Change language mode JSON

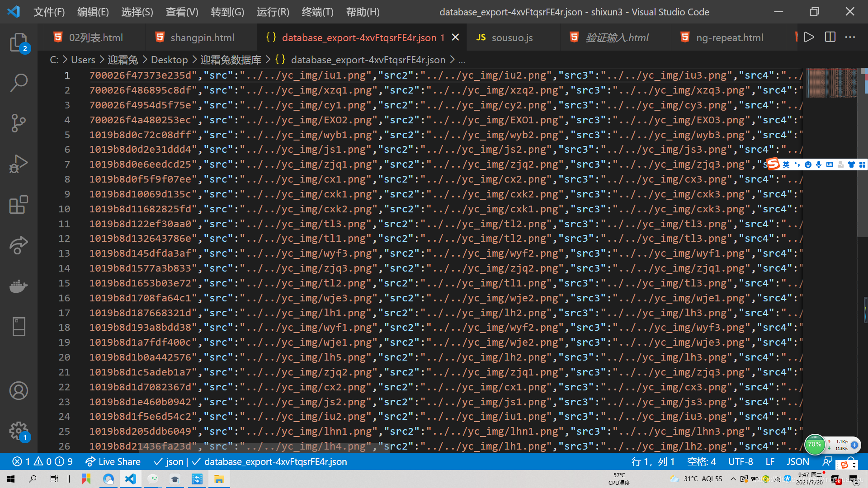tap(798, 462)
